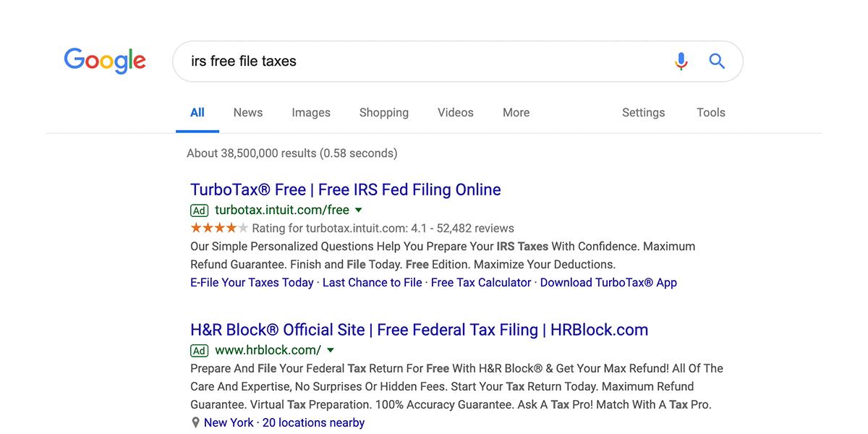Screen dimensions: 868x434
Task: Follow the E-File Your Taxes Today sitelink
Action: point(252,282)
